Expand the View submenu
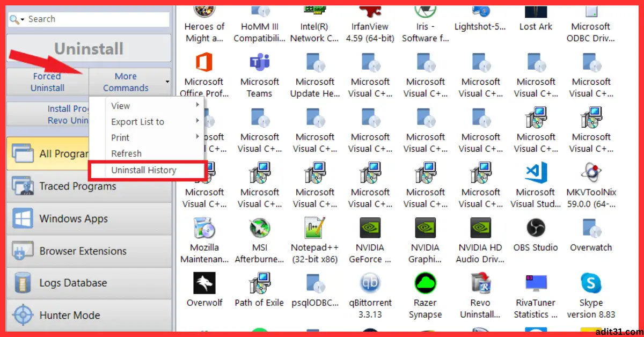The height and width of the screenshot is (337, 644). (147, 106)
